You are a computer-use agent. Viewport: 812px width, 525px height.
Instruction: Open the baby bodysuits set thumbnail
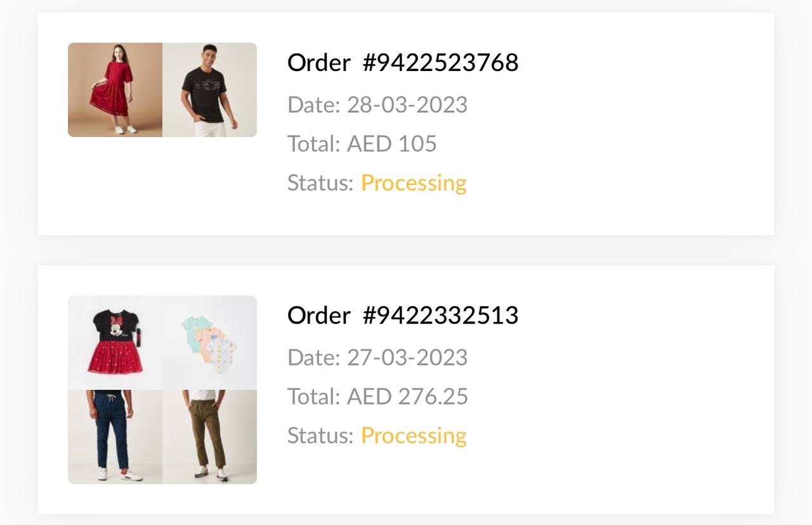(209, 342)
